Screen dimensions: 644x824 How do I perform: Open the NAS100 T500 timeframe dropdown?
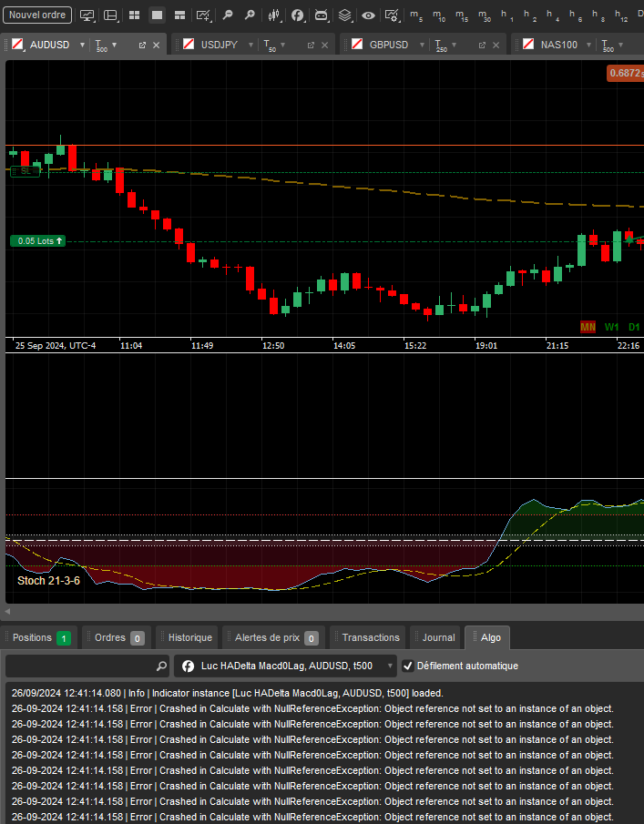(x=613, y=46)
